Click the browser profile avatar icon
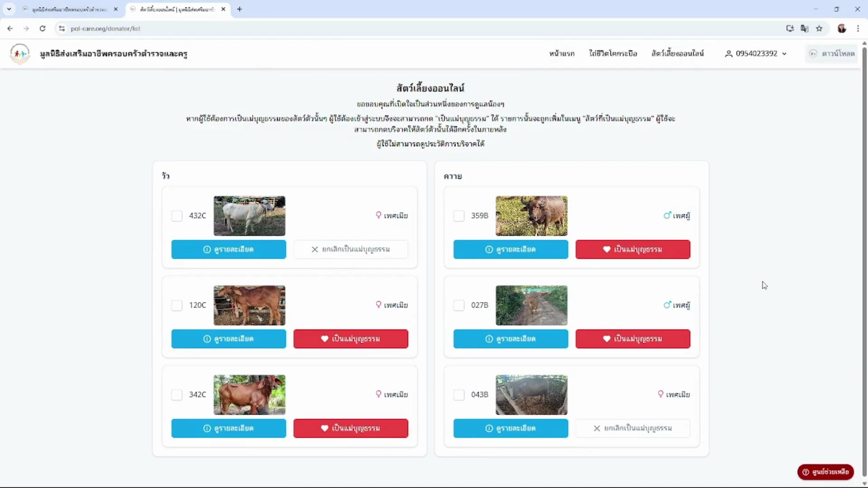Screen dimensions: 868x488 (842, 28)
